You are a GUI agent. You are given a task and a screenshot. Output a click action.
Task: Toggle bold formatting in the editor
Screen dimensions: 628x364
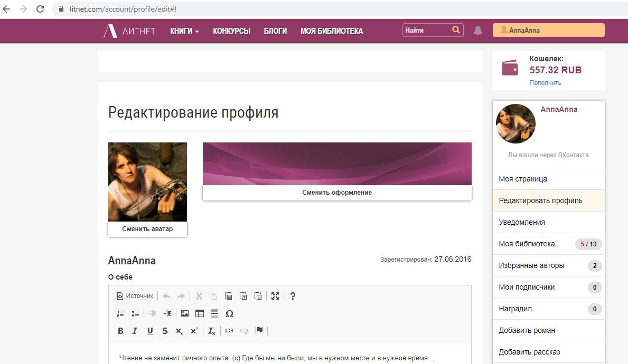pos(120,331)
